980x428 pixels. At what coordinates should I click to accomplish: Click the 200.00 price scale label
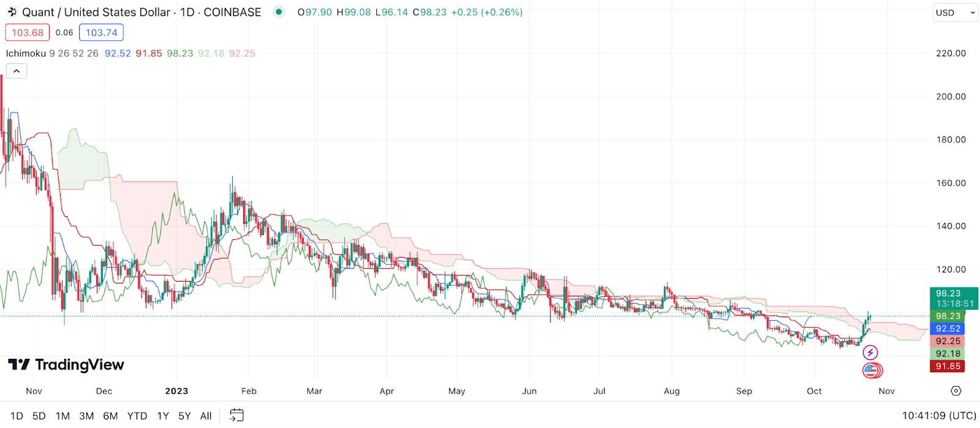[x=951, y=96]
